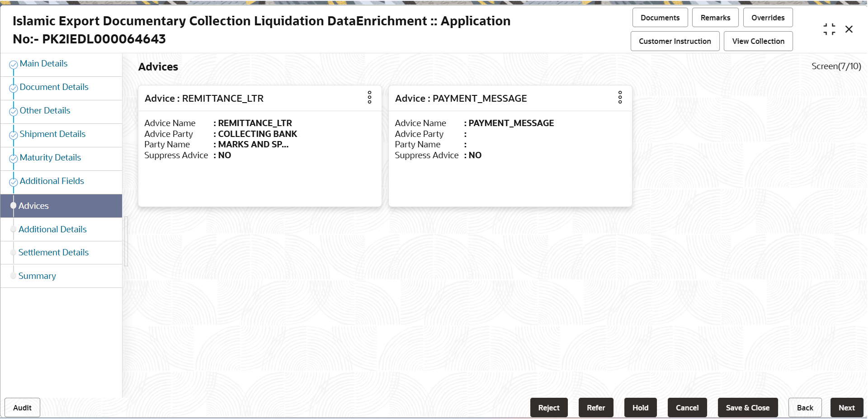
Task: Go to Main Details step
Action: 43,64
